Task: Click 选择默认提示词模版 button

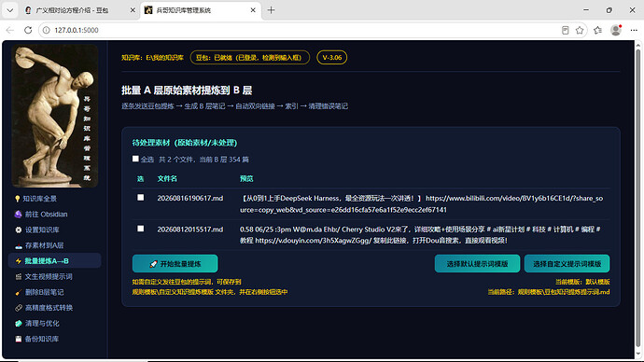Action: coord(477,263)
